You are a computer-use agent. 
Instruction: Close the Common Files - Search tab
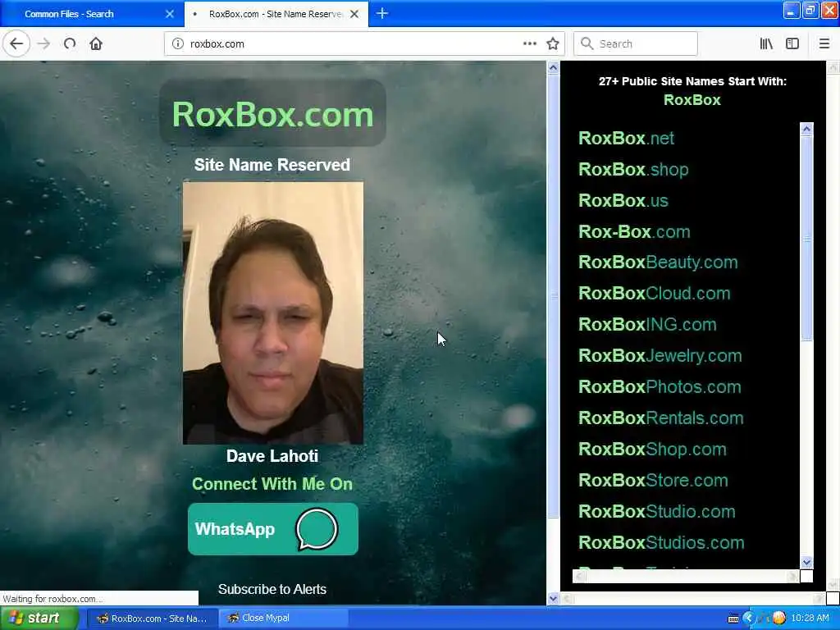click(x=170, y=14)
